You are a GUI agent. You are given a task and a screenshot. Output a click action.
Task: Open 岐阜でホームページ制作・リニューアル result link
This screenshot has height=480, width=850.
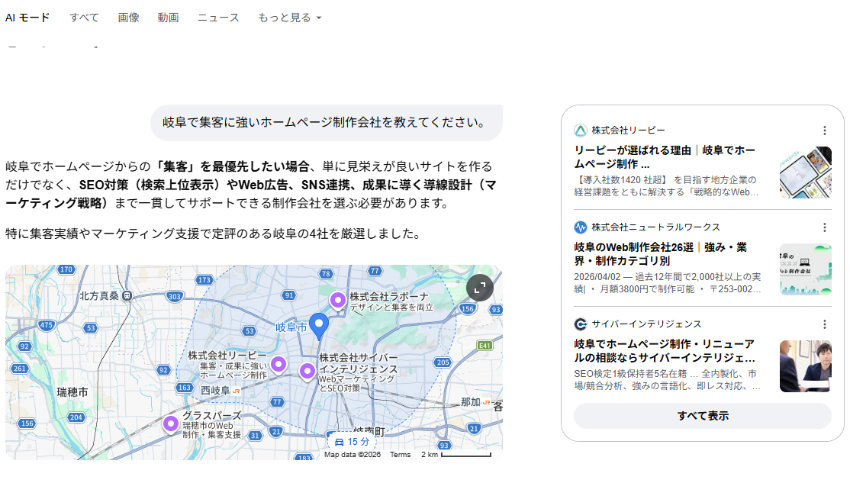click(665, 351)
